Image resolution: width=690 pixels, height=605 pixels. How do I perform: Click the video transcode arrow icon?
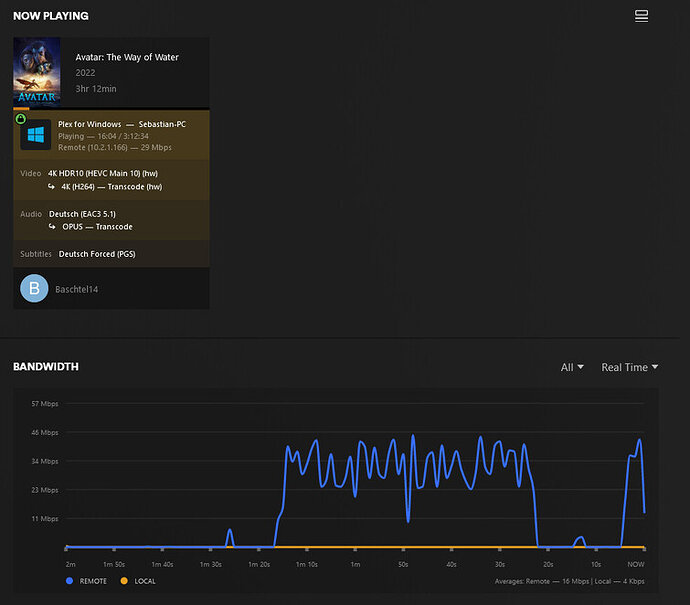51,187
